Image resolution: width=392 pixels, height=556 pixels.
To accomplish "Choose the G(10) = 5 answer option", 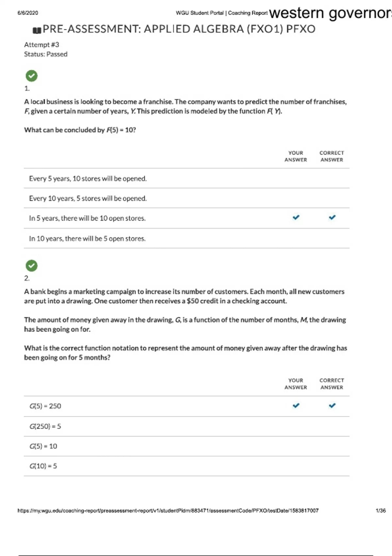I will [x=43, y=466].
